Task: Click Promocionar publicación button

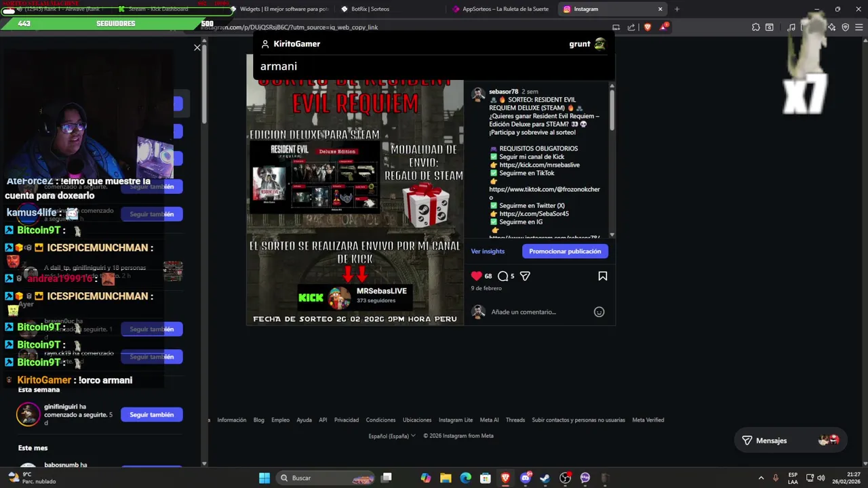Action: tap(565, 251)
